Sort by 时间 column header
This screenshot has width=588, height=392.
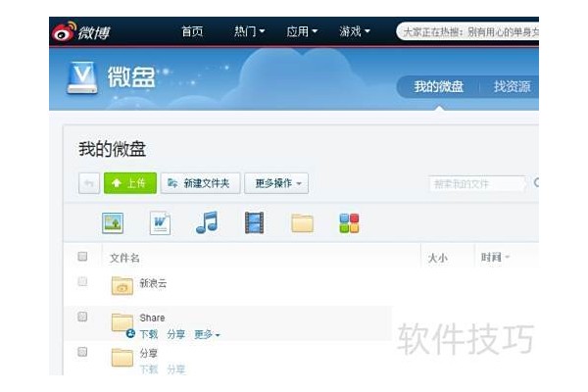pos(495,258)
